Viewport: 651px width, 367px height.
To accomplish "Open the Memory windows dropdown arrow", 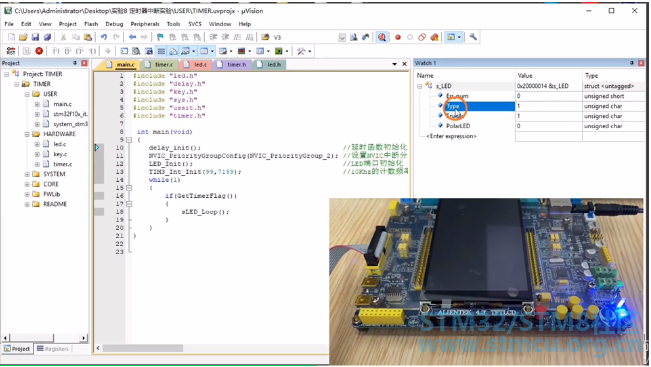I will 212,51.
